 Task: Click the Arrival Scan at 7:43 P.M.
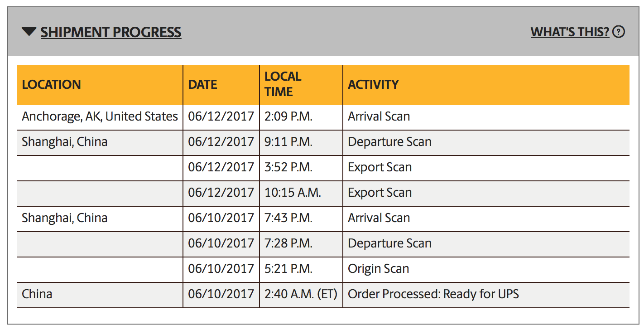click(379, 218)
